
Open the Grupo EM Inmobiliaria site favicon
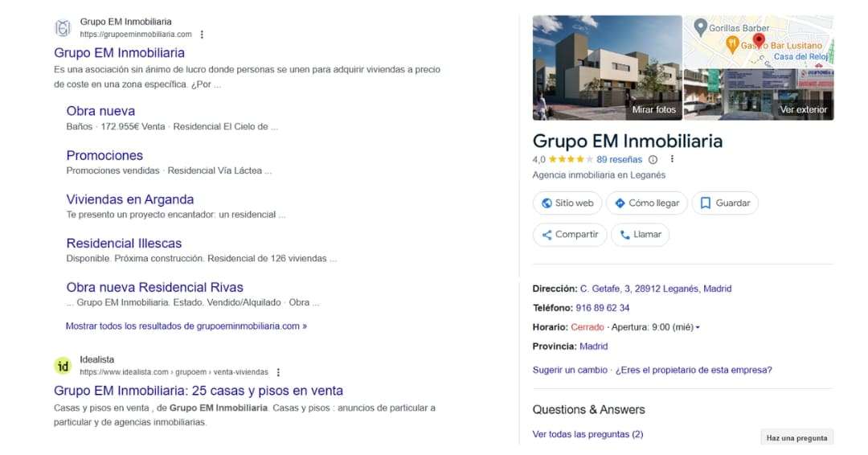(x=63, y=27)
